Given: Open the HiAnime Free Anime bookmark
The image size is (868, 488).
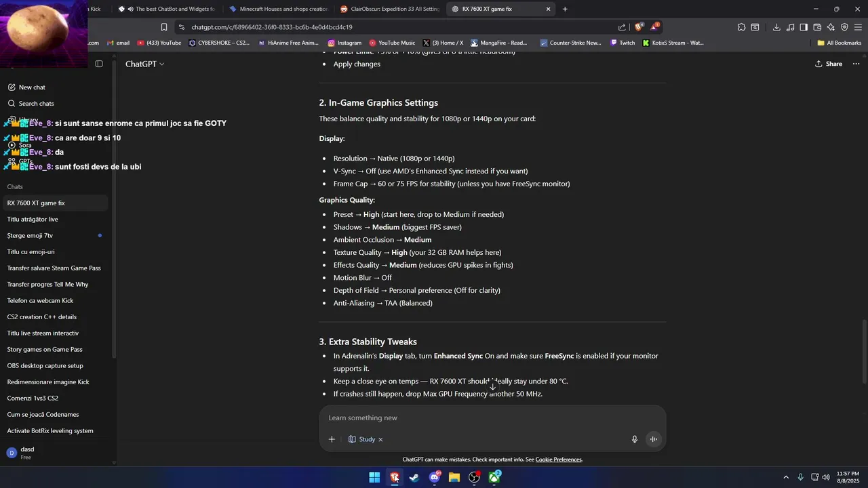Looking at the screenshot, I should click(288, 43).
